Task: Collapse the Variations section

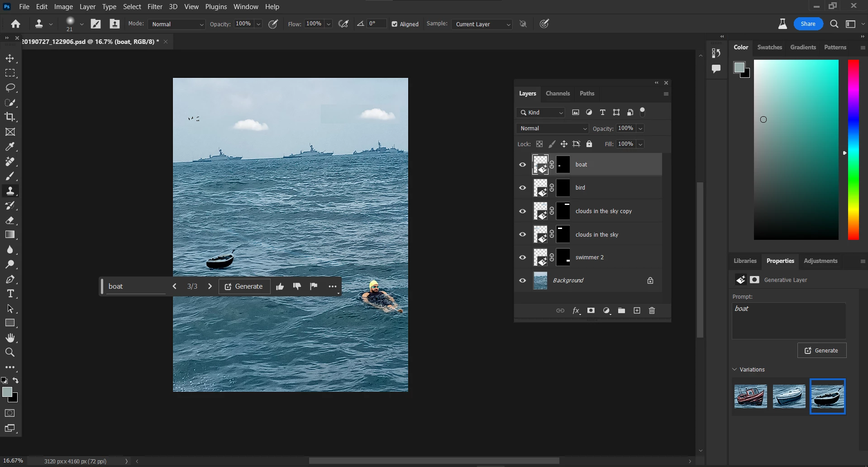Action: click(735, 369)
